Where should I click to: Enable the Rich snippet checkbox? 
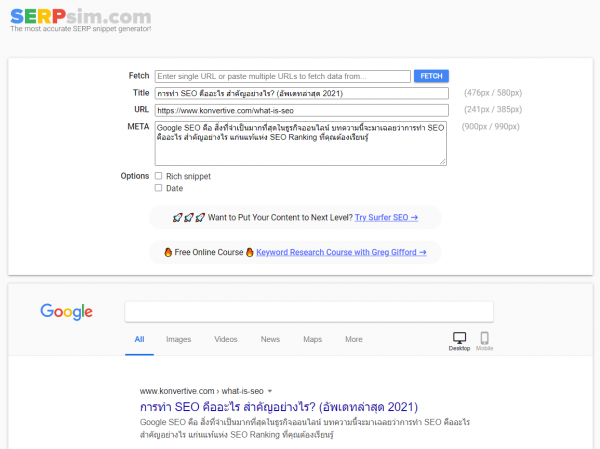tap(158, 176)
